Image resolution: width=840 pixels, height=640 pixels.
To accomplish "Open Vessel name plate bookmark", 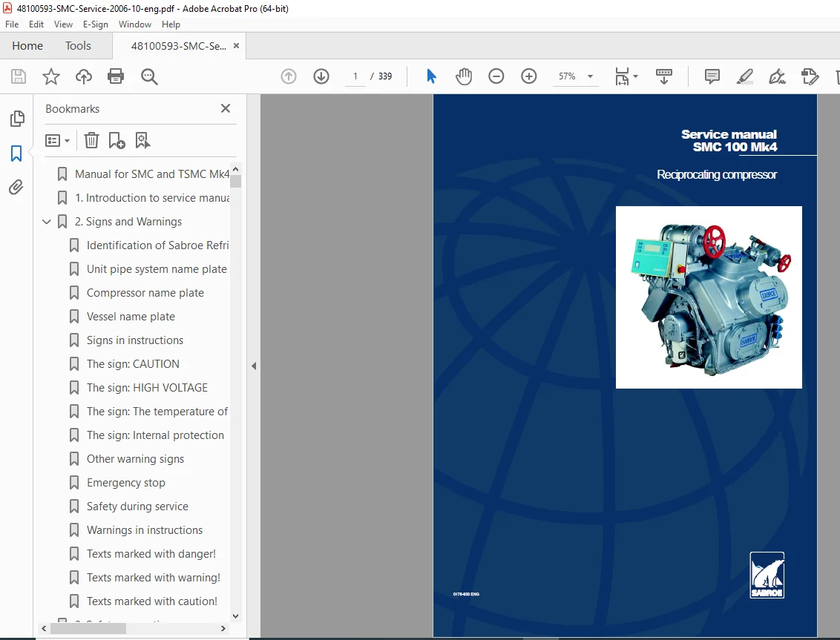I will point(131,317).
